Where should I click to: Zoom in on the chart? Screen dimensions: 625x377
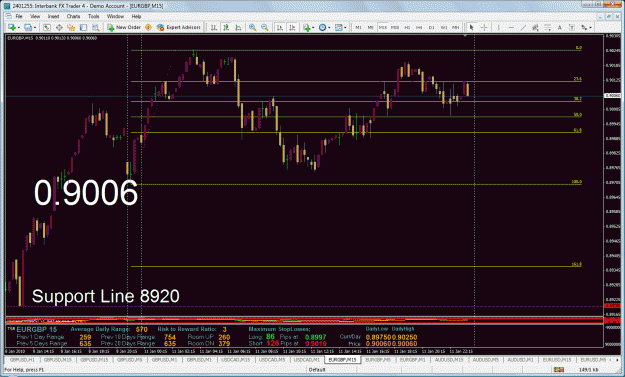pos(252,27)
